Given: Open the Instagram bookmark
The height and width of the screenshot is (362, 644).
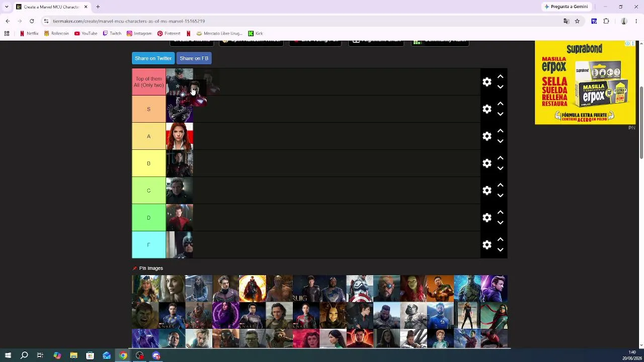Looking at the screenshot, I should (139, 34).
